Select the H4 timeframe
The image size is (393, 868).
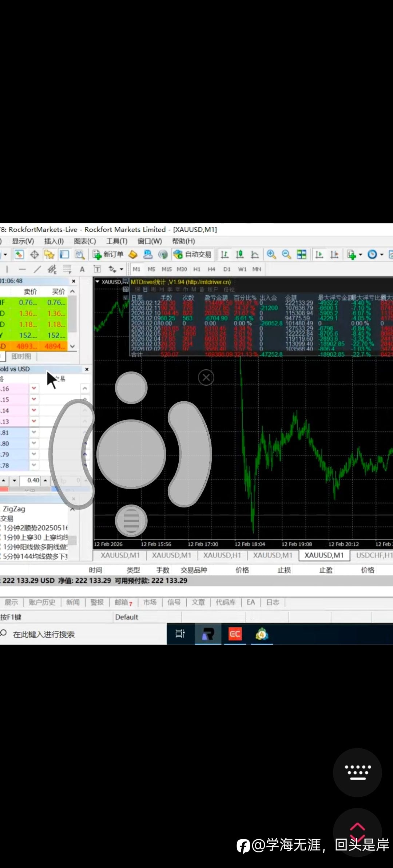tap(211, 269)
